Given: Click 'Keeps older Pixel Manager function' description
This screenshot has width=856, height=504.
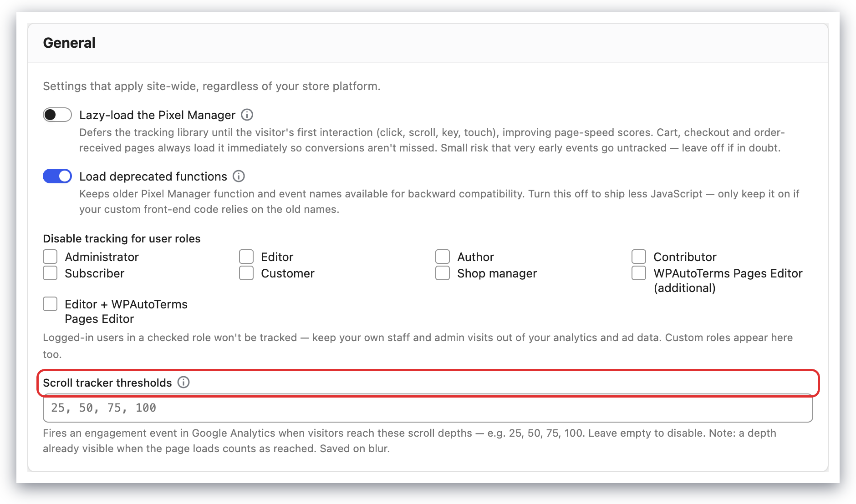Looking at the screenshot, I should pyautogui.click(x=439, y=202).
